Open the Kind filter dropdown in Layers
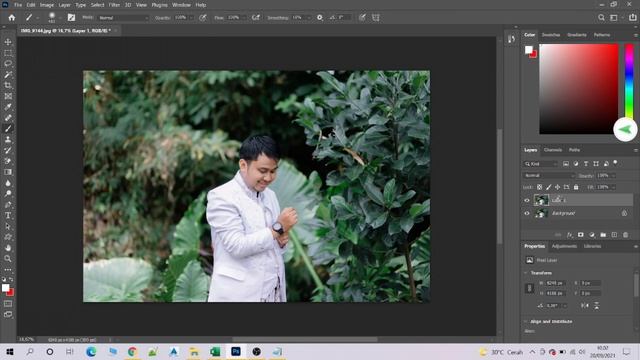This screenshot has width=640, height=360. click(540, 164)
